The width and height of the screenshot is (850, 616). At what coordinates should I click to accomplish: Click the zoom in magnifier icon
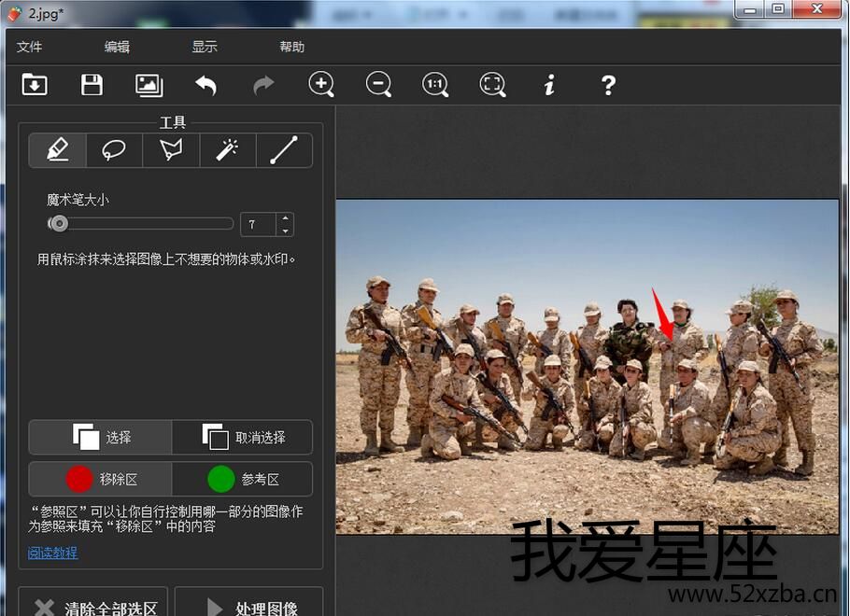pos(321,85)
